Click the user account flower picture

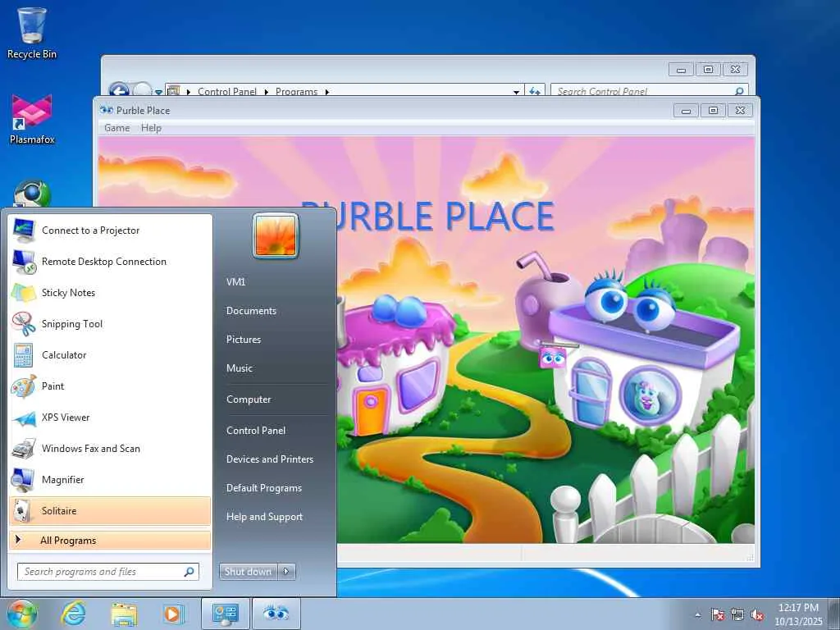coord(276,235)
